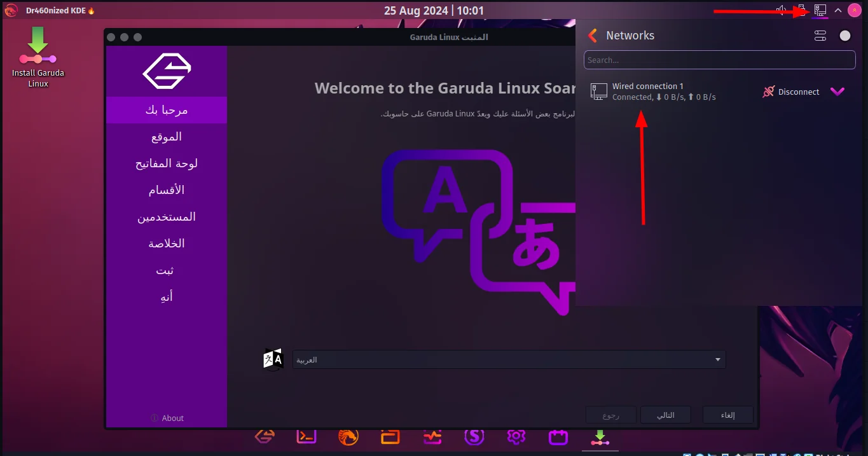Click the رجوع (Back) button
The height and width of the screenshot is (456, 868).
pos(610,415)
